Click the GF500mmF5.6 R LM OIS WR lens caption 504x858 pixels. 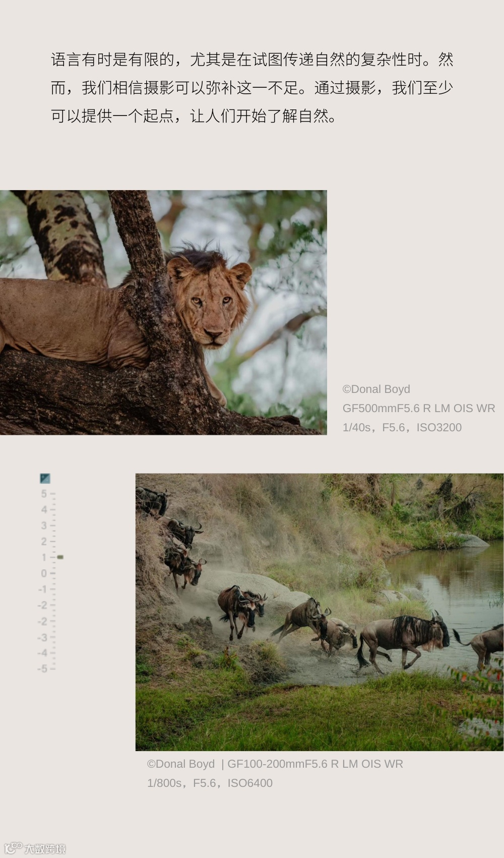(419, 408)
